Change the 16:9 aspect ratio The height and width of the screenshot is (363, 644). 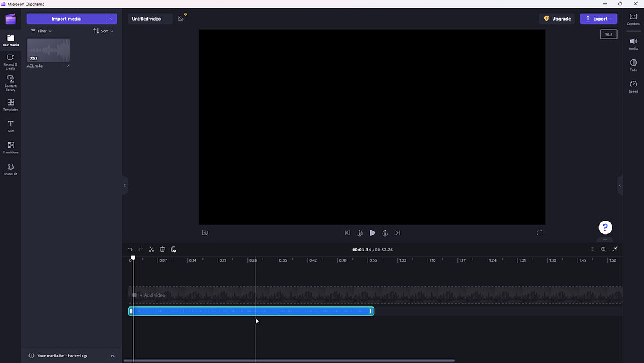(x=608, y=34)
